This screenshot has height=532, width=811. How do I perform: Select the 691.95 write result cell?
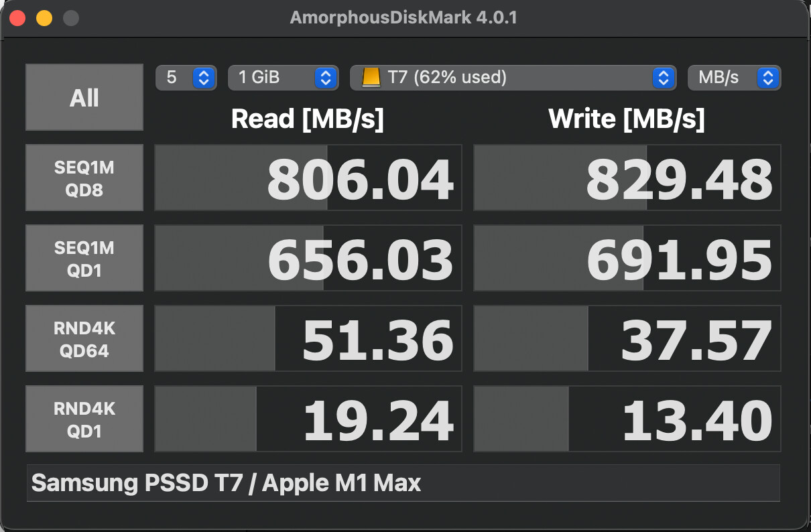click(x=627, y=259)
